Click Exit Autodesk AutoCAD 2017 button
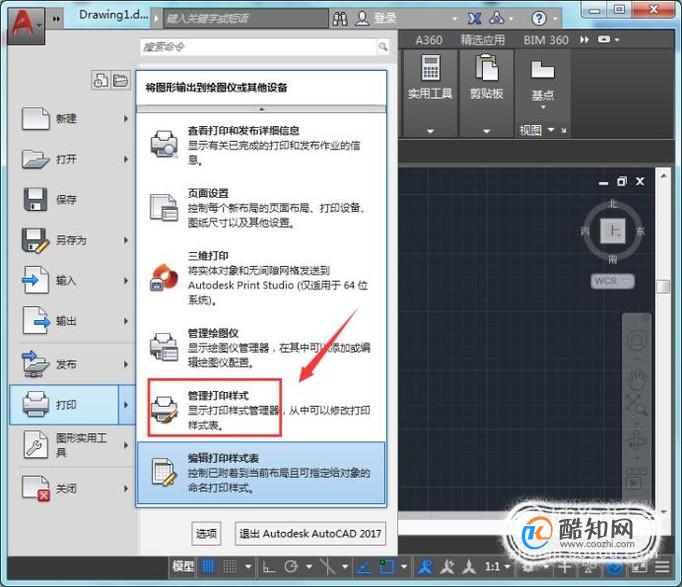The height and width of the screenshot is (587, 682). tap(310, 534)
